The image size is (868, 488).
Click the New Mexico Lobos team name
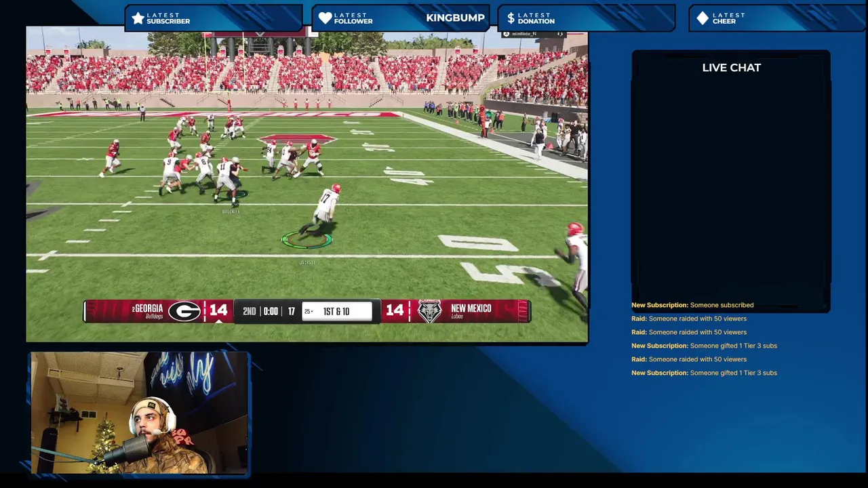(x=471, y=311)
